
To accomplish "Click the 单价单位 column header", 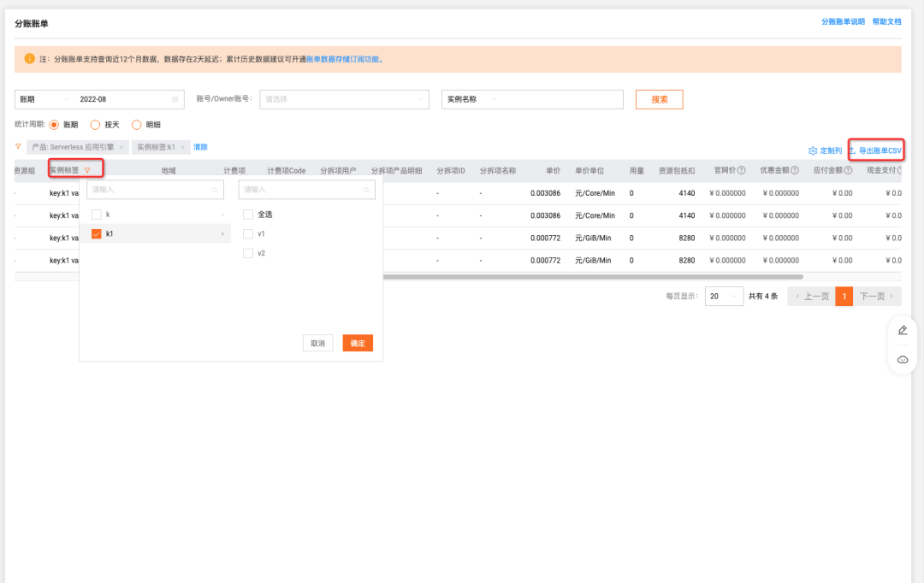I will pyautogui.click(x=589, y=171).
